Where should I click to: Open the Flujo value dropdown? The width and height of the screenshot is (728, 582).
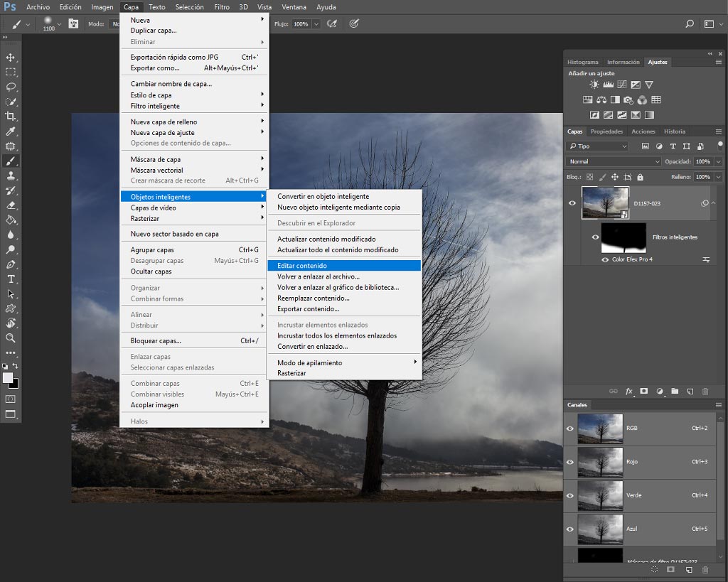(x=316, y=24)
